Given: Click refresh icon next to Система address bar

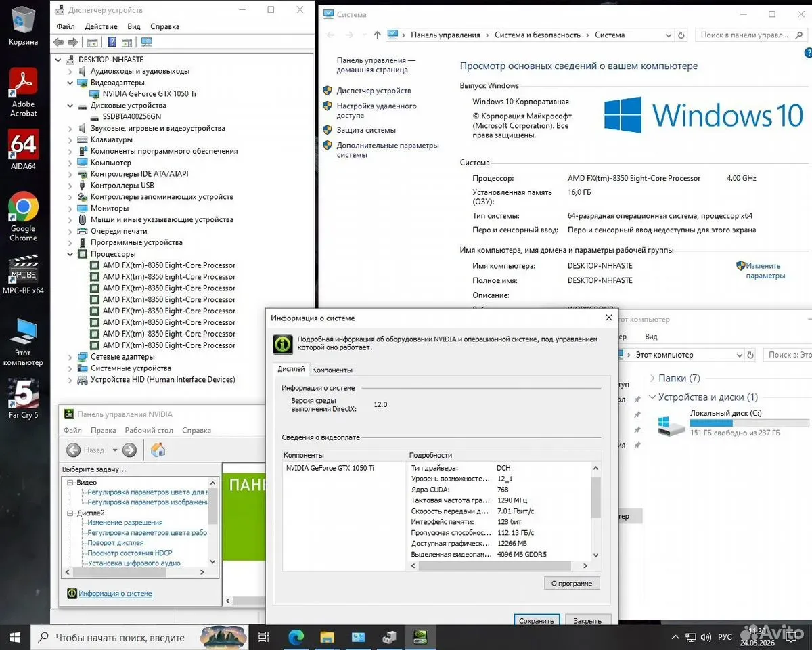Looking at the screenshot, I should (682, 35).
